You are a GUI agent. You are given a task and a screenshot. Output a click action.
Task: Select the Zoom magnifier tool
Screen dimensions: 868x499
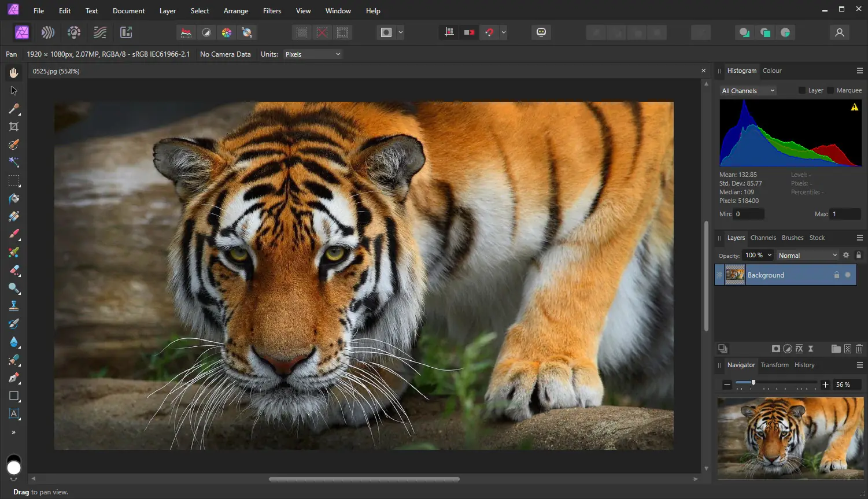pos(14,288)
